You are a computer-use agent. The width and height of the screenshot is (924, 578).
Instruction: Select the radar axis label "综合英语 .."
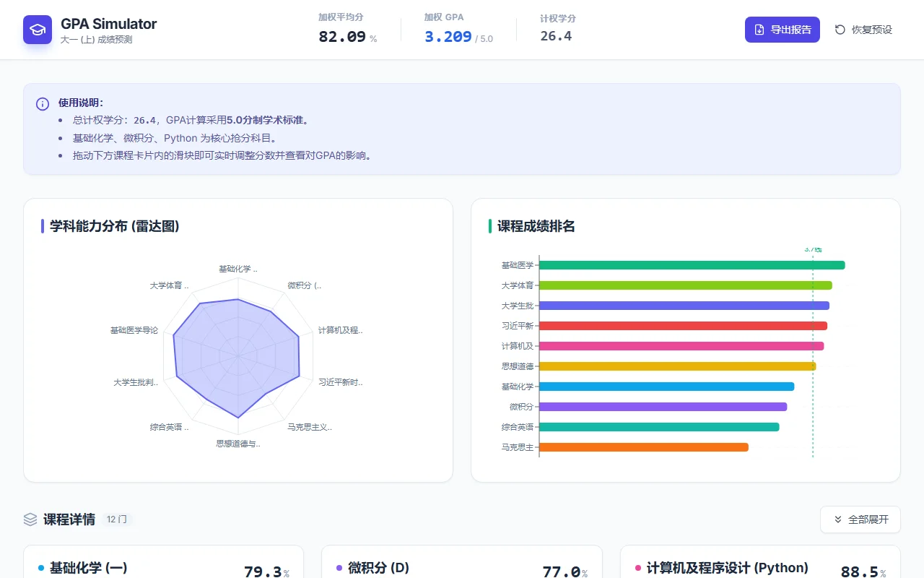pos(170,427)
